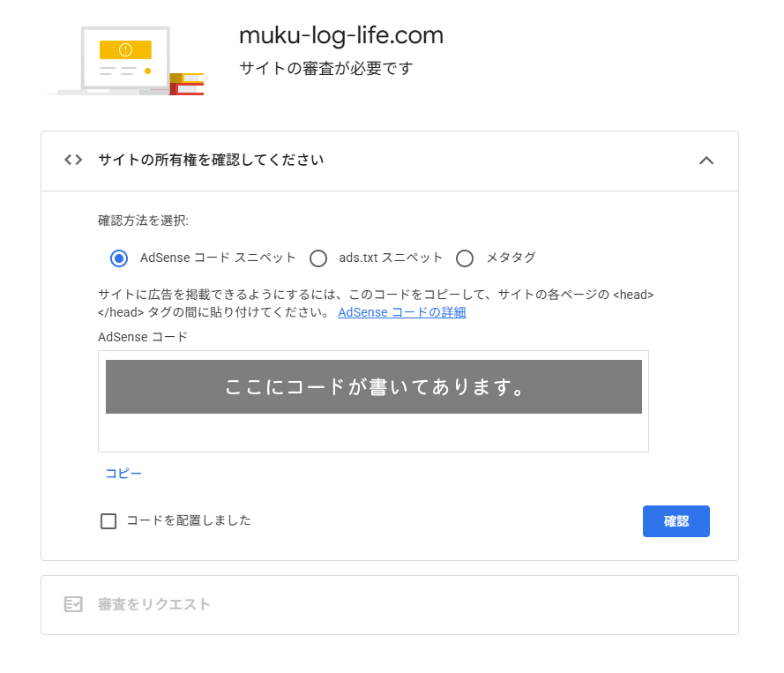Expand the 審査をリクエスト section
This screenshot has width=784, height=673.
coord(154,604)
